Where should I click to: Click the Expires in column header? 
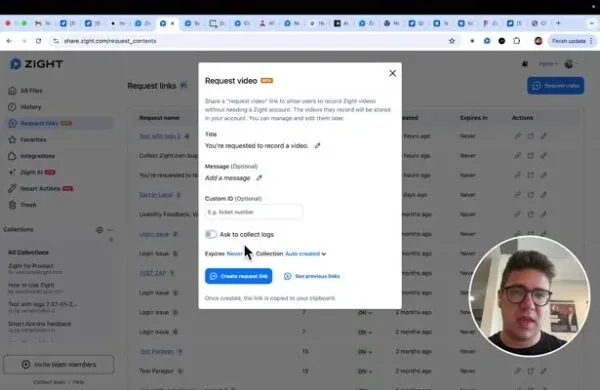pyautogui.click(x=474, y=117)
